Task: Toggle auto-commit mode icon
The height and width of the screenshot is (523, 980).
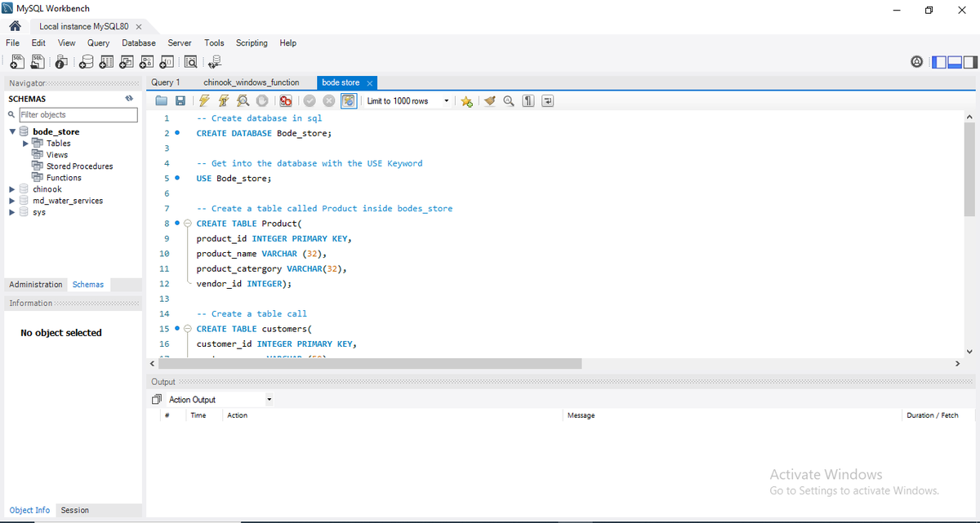Action: 349,101
